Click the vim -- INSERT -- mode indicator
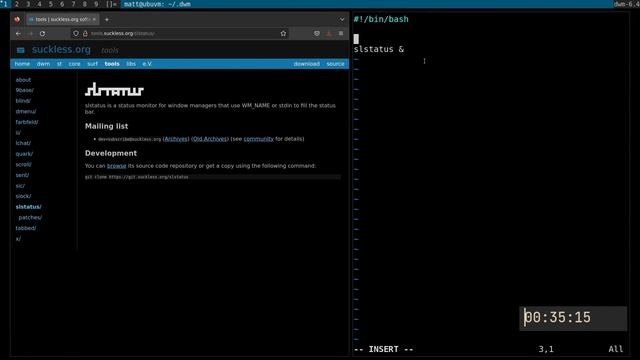Image resolution: width=640 pixels, height=360 pixels. [x=383, y=349]
